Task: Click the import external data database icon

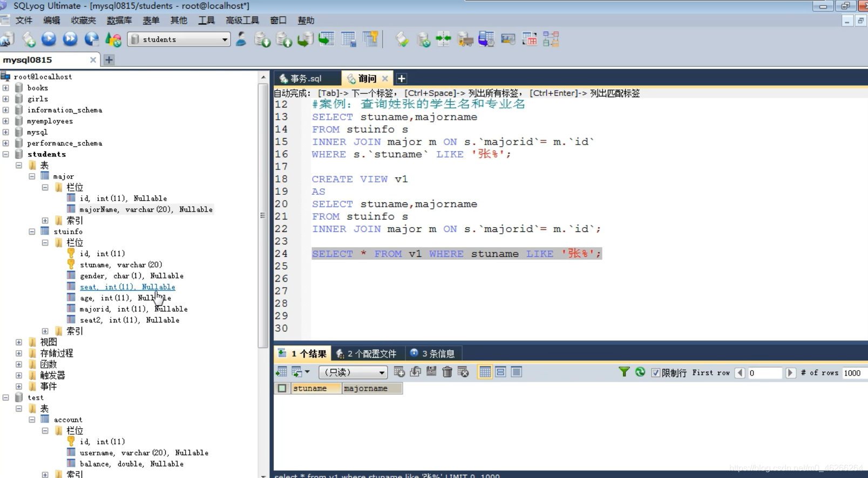Action: 262,39
